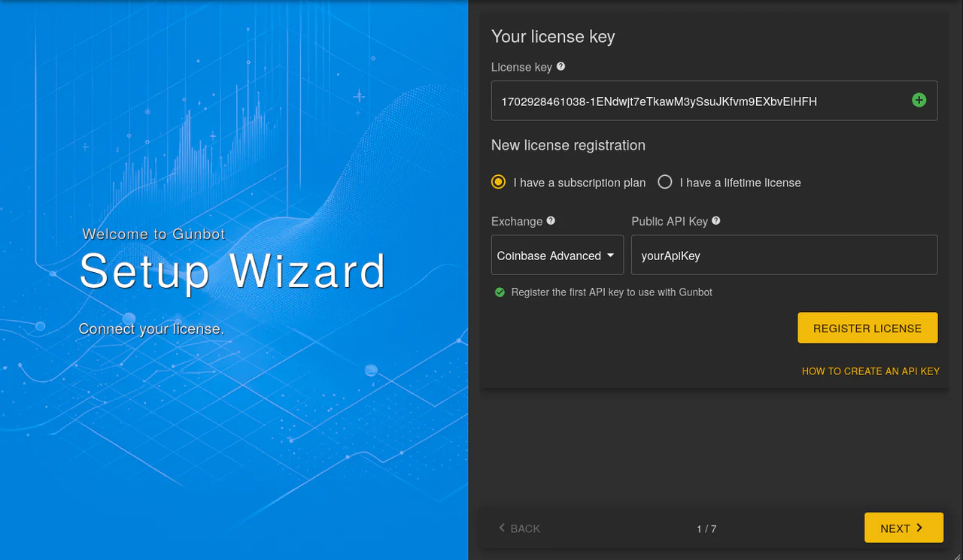Open the HOW TO CREATE AN API KEY link

(x=870, y=371)
